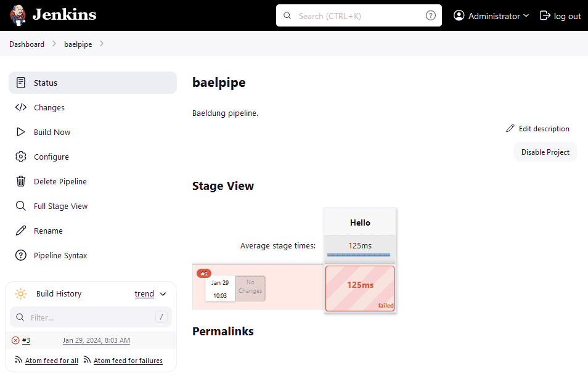Click the Jenkins head logo

18,15
